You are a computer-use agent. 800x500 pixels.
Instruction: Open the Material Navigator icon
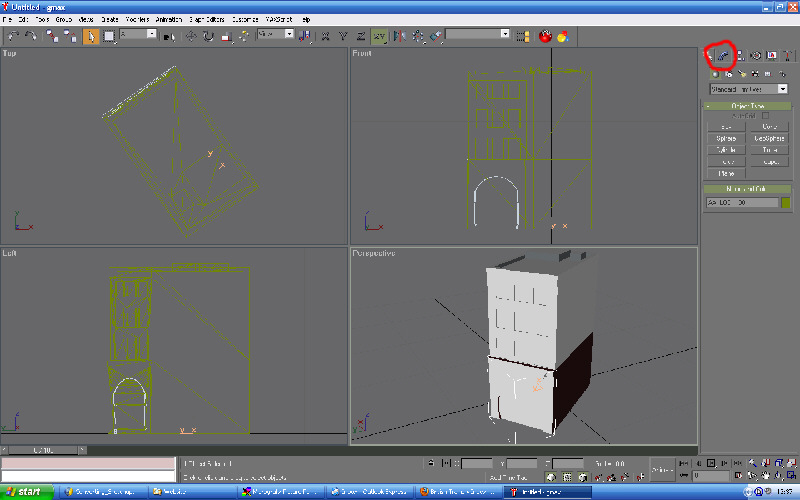(563, 36)
